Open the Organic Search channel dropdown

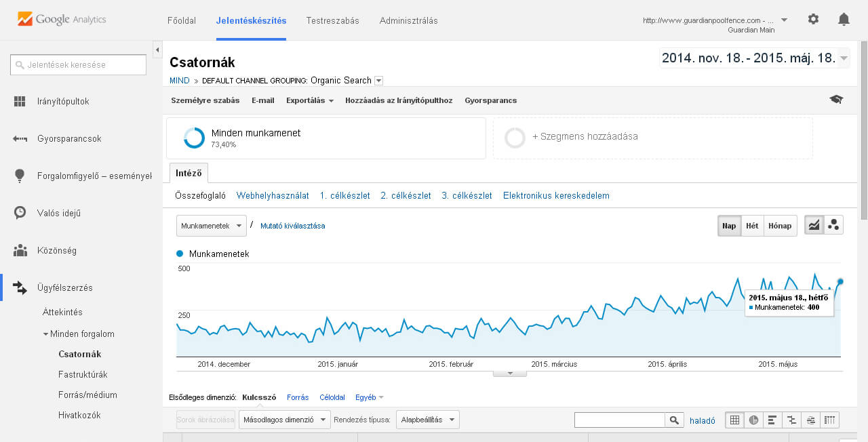point(378,81)
